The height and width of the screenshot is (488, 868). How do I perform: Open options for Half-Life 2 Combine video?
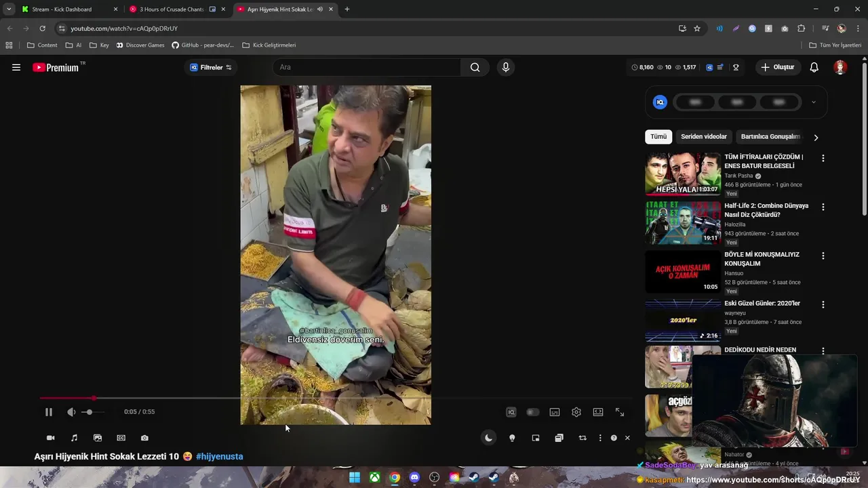823,207
